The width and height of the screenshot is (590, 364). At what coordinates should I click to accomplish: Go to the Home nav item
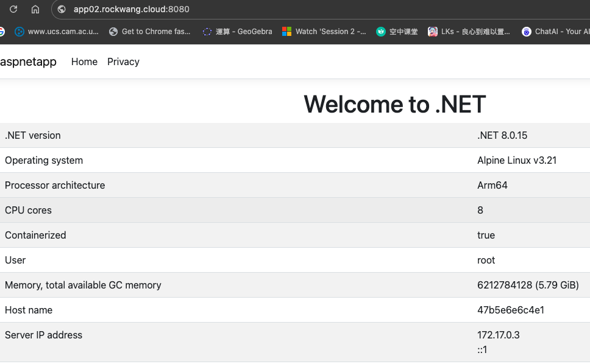pos(84,61)
